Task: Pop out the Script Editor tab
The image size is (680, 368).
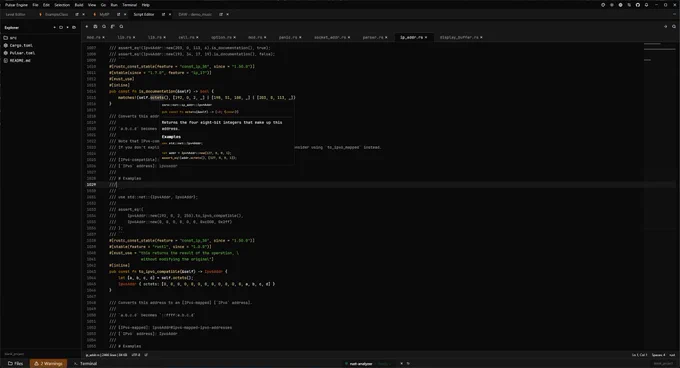Action: (x=163, y=14)
